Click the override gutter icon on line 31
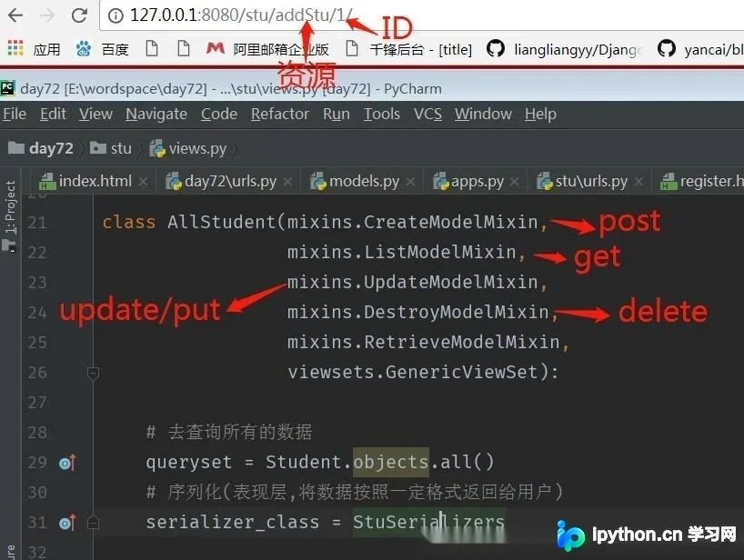The height and width of the screenshot is (560, 744). point(67,523)
